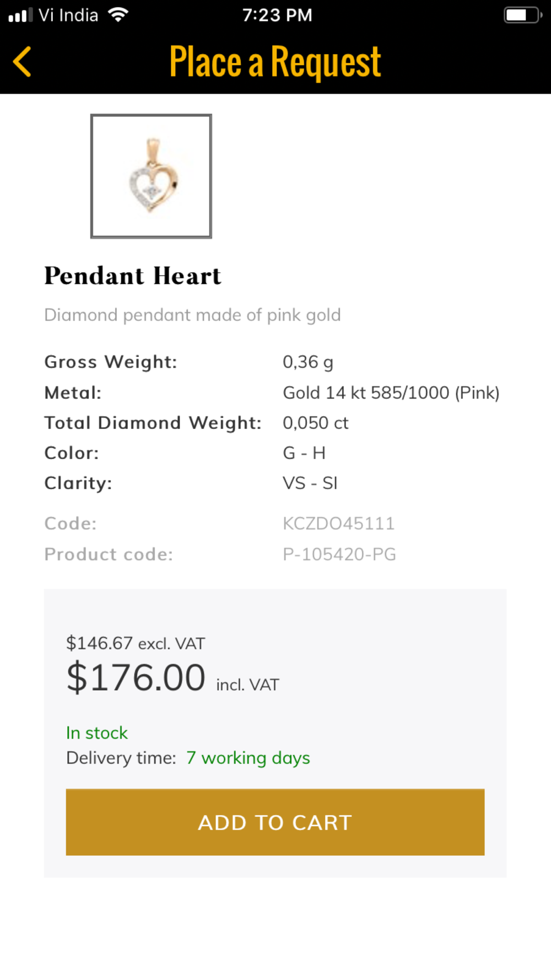This screenshot has height=980, width=551.
Task: Tap the battery indicator icon
Action: [x=522, y=15]
